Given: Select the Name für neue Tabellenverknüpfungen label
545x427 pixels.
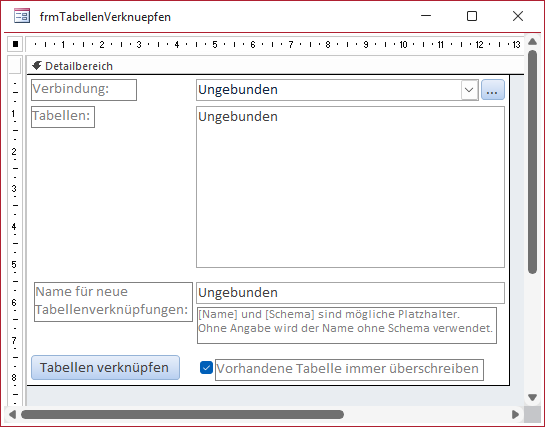Looking at the screenshot, I should click(x=113, y=302).
